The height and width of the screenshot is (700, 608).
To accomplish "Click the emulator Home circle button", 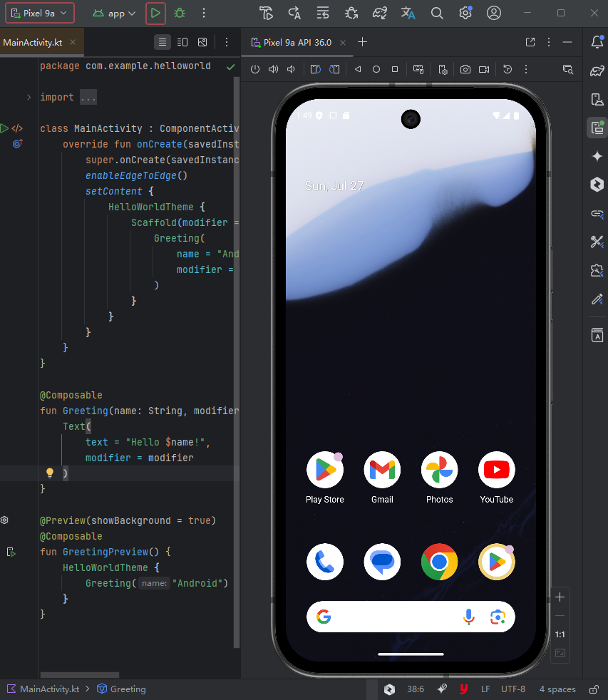I will (x=376, y=69).
